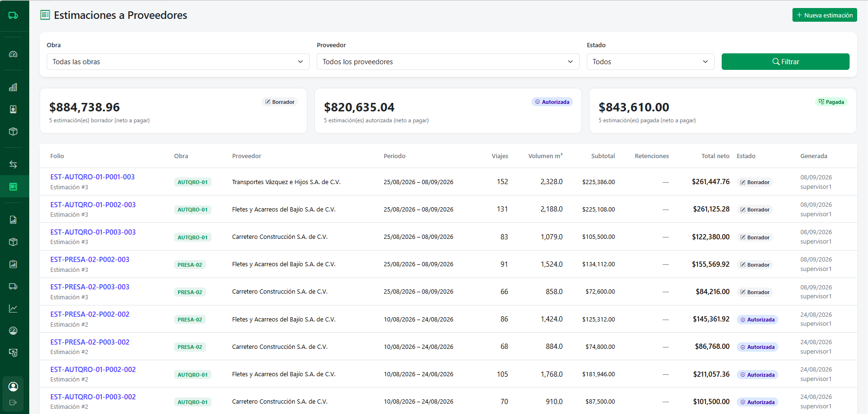Open folio EST-AUTQRO-01-P002-002
This screenshot has height=414, width=868.
(x=93, y=370)
